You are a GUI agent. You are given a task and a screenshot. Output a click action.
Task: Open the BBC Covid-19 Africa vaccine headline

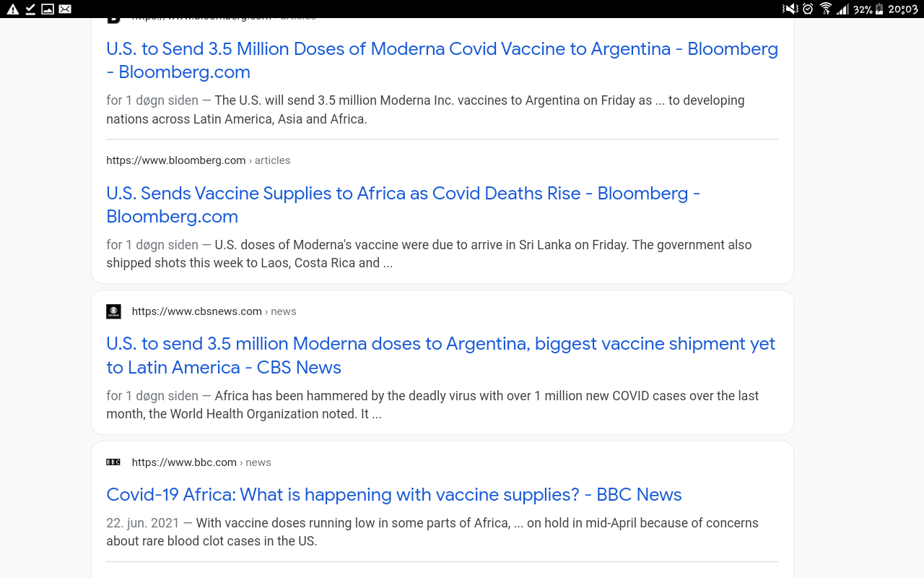pyautogui.click(x=394, y=494)
